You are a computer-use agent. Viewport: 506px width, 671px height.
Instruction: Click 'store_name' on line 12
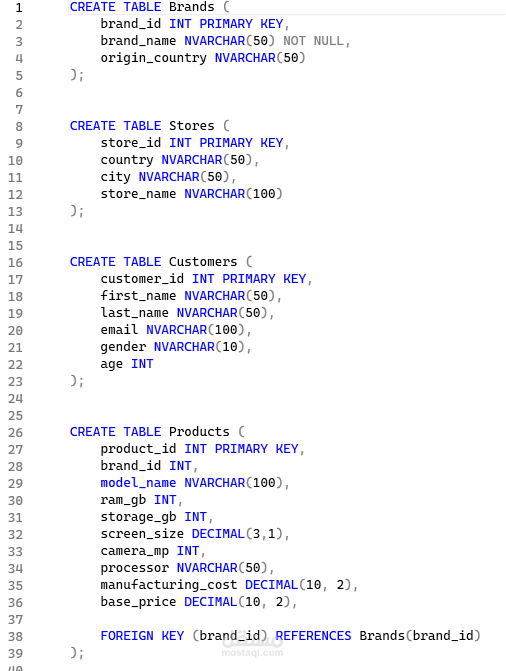(138, 194)
